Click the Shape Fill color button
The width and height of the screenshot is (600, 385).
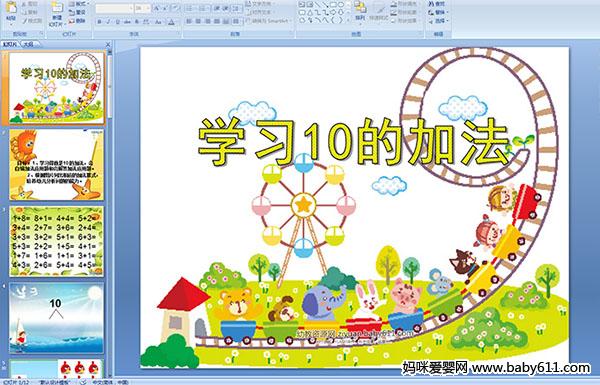click(404, 3)
